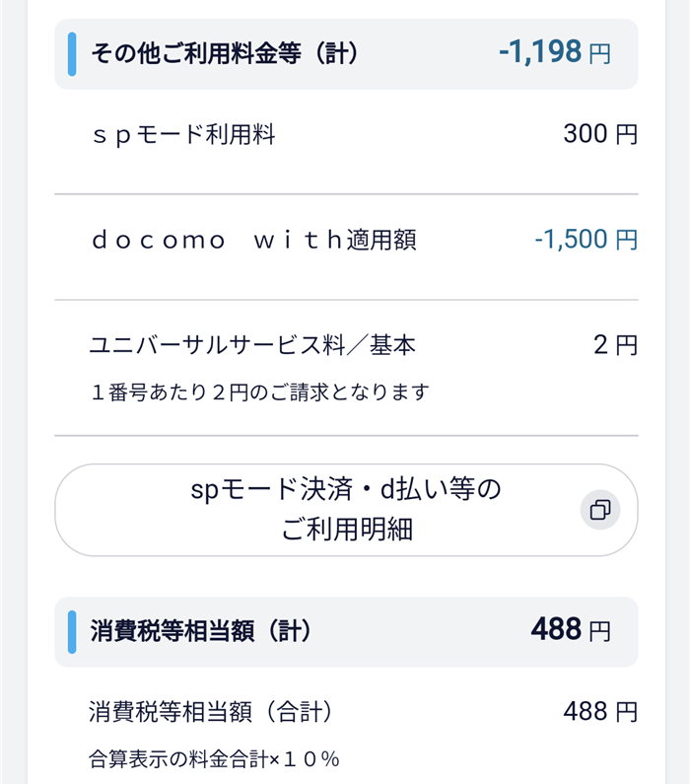
Task: Select the 消費税等相当額（合計） row label
Action: [x=211, y=711]
